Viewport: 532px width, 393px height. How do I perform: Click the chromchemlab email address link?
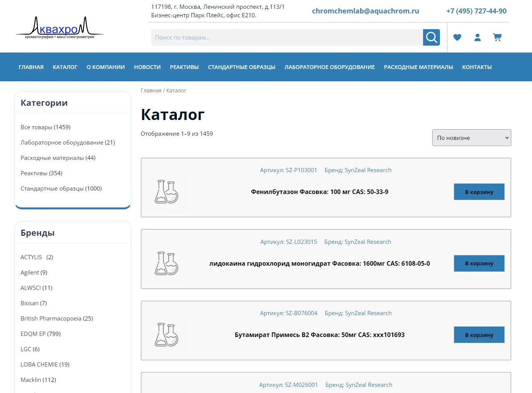click(365, 11)
